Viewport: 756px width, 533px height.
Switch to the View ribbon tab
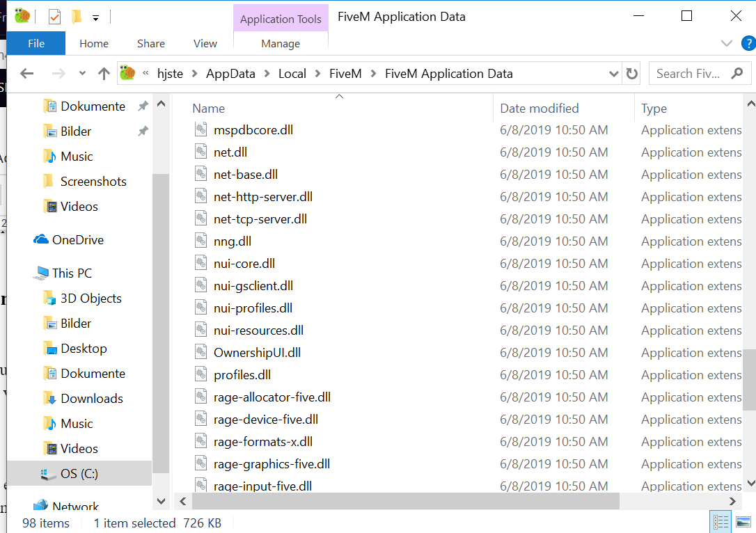tap(205, 43)
